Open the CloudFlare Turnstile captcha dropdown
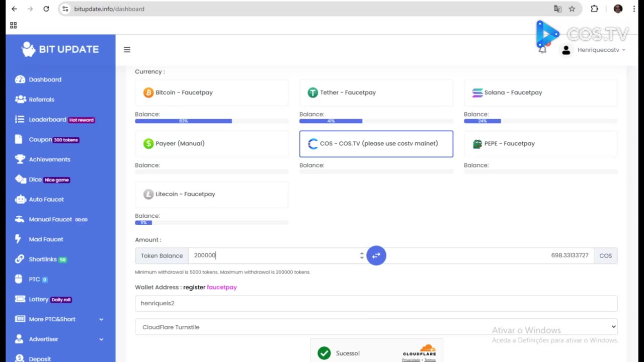 pyautogui.click(x=376, y=327)
